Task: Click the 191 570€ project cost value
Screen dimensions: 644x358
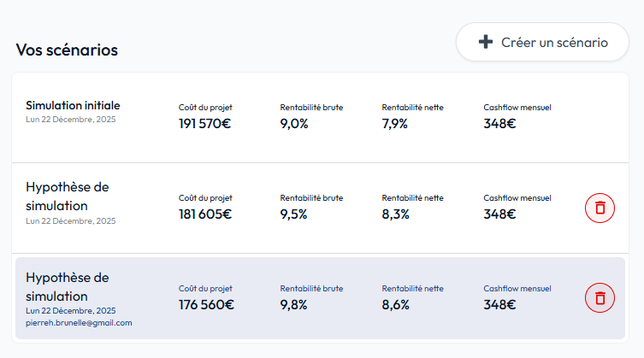Action: (x=204, y=124)
